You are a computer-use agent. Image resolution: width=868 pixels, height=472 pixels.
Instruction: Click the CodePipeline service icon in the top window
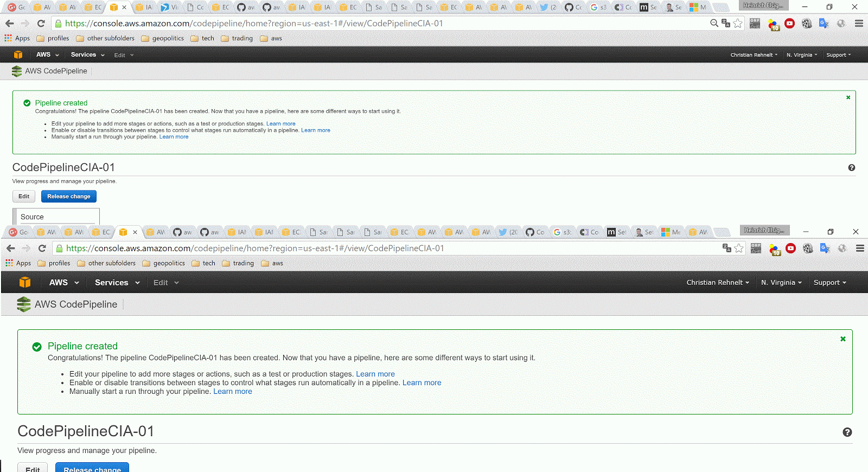[17, 71]
